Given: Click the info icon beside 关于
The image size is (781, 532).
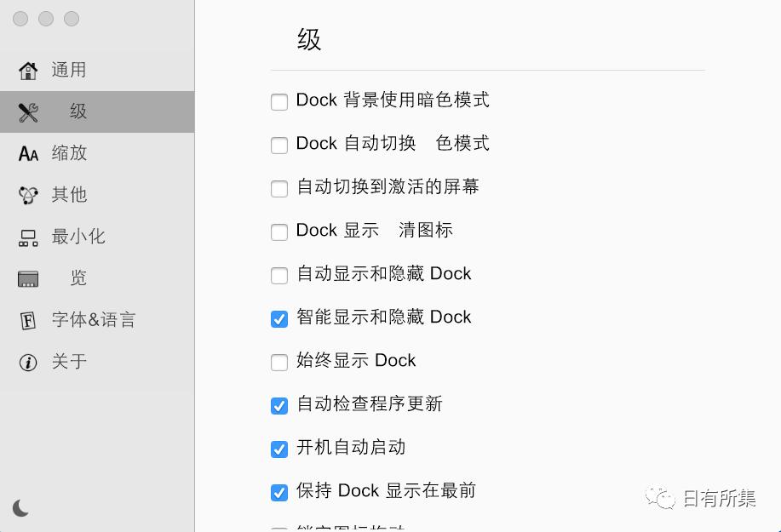Looking at the screenshot, I should click(x=26, y=362).
